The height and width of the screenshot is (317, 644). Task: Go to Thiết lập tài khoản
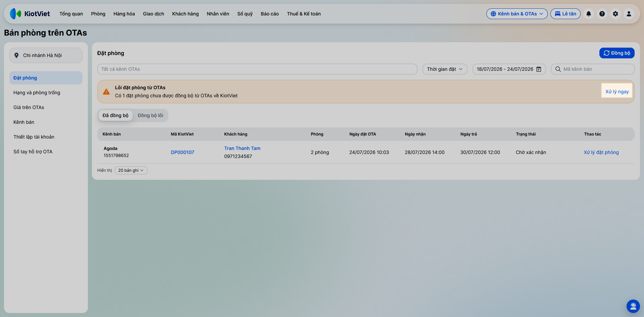point(46,137)
